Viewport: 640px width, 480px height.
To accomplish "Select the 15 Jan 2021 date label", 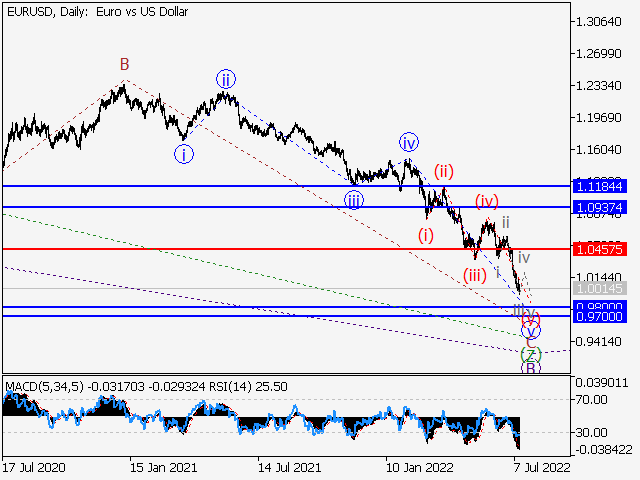I will [x=163, y=467].
